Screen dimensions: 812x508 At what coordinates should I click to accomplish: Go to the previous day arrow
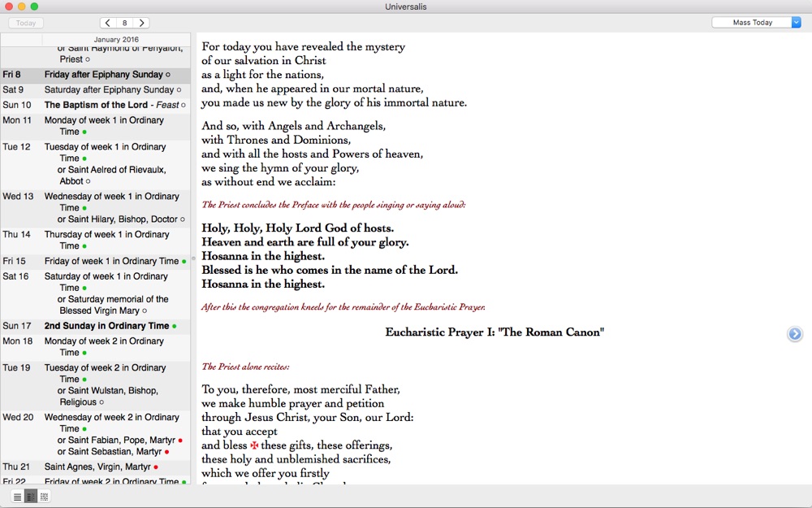pos(108,23)
